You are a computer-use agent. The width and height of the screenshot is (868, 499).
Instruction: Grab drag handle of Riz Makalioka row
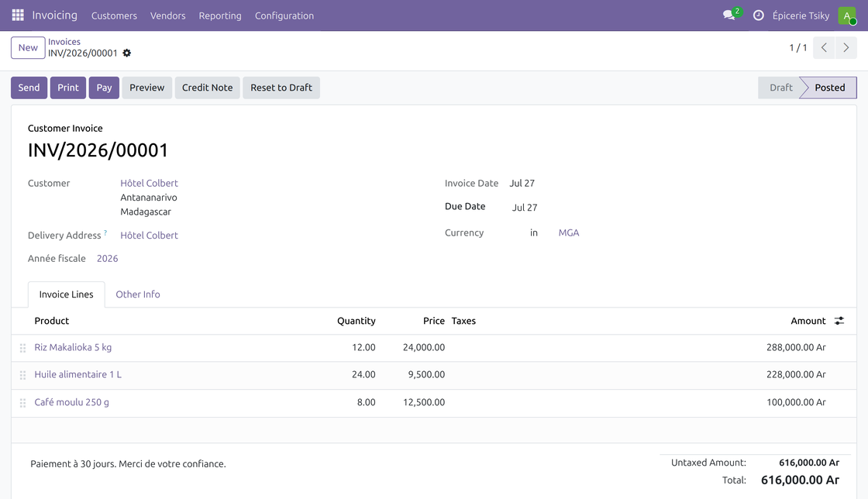click(x=22, y=348)
